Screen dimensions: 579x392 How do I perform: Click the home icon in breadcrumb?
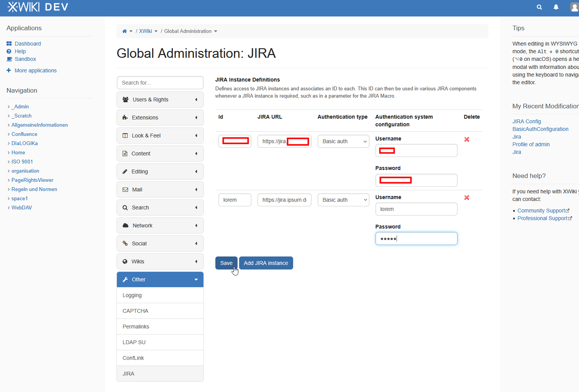125,31
